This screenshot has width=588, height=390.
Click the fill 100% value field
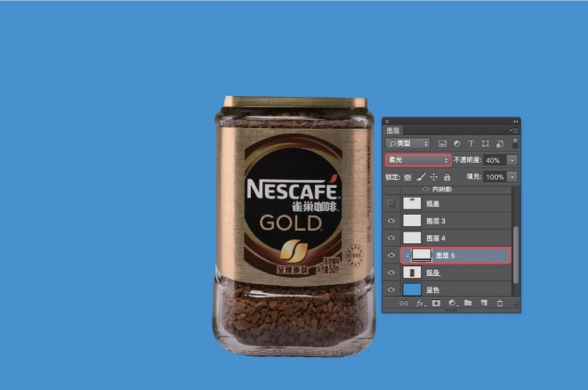(x=495, y=177)
